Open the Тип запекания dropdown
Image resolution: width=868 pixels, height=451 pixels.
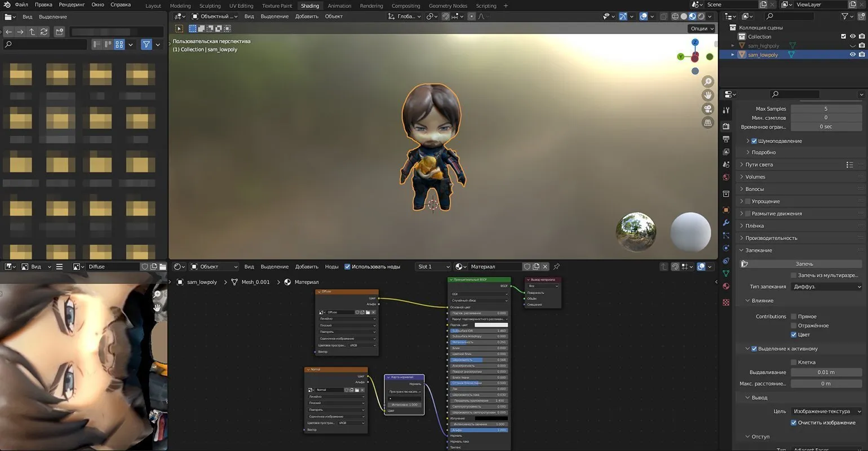coord(826,286)
